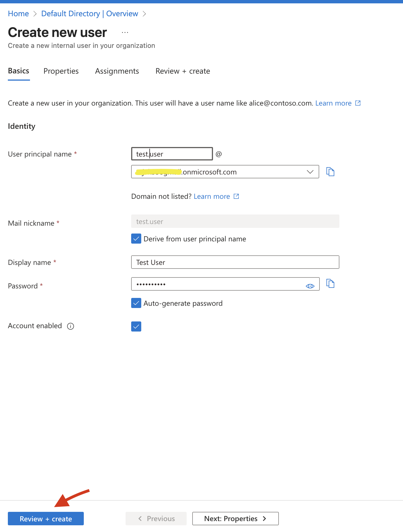Switch to the Basics tab
Viewport: 403px width, 532px height.
(19, 71)
